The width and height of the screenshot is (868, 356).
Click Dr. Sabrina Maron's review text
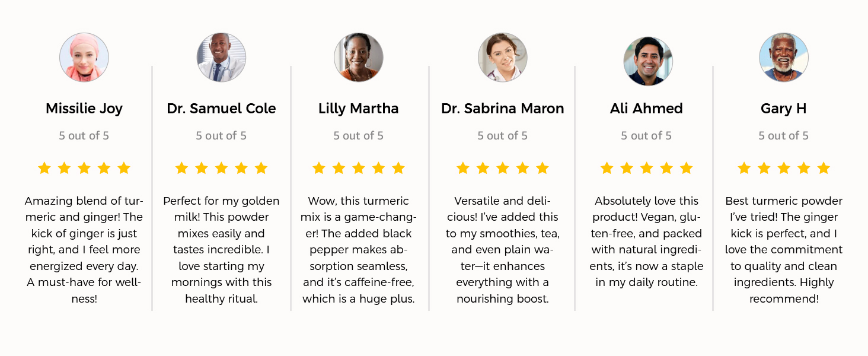503,250
